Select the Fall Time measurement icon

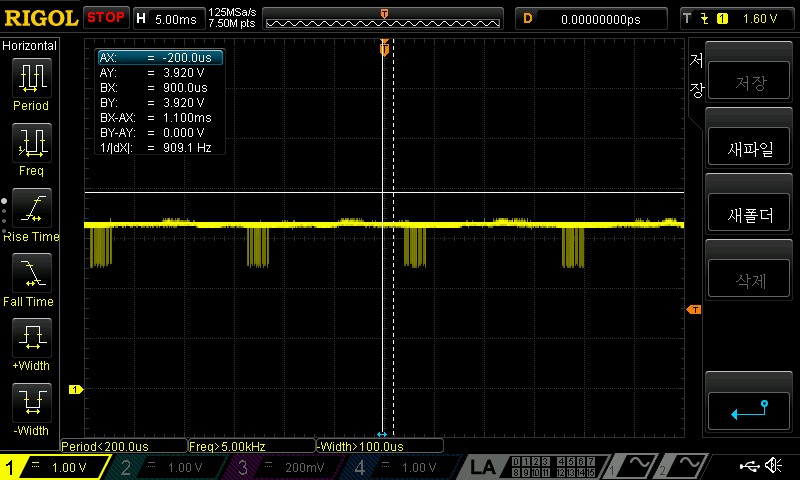[x=32, y=273]
